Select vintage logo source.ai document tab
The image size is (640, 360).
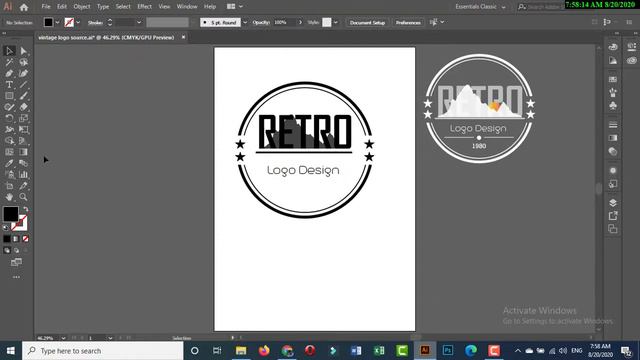click(106, 38)
